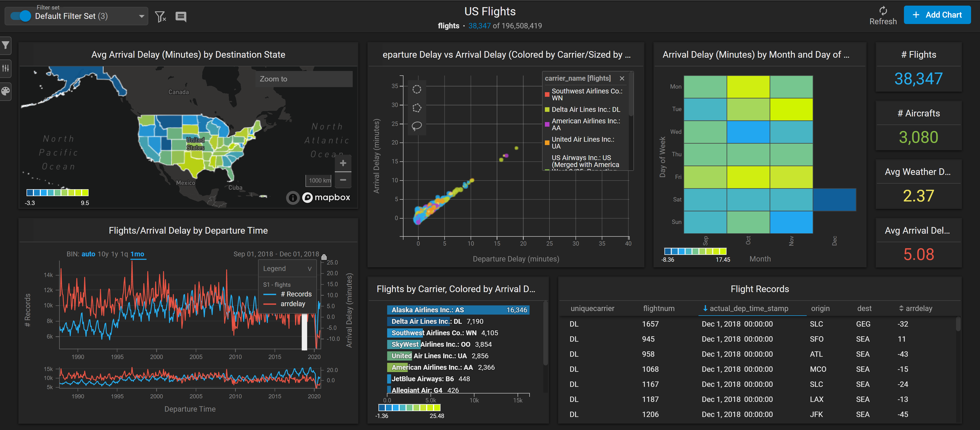Click the mapbox logo link

[326, 197]
